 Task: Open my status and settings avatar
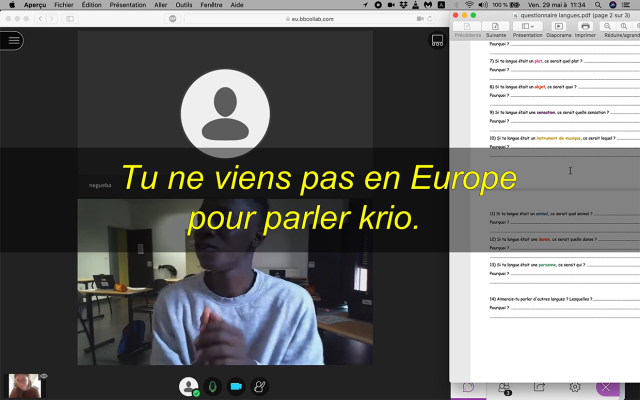point(188,386)
